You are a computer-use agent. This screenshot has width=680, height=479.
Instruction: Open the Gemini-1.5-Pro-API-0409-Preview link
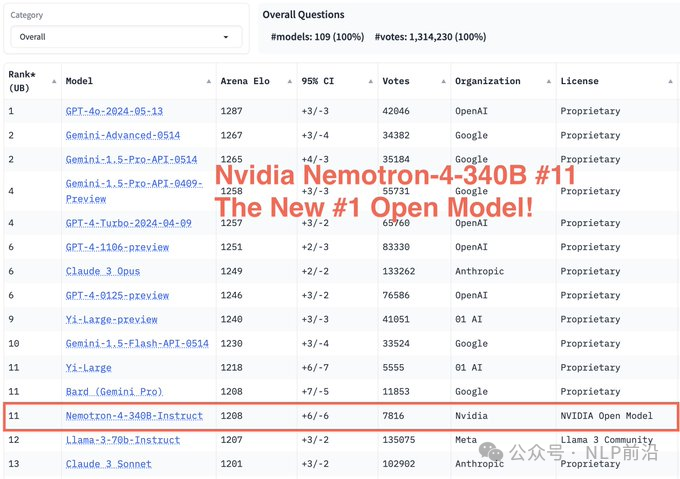pos(134,191)
